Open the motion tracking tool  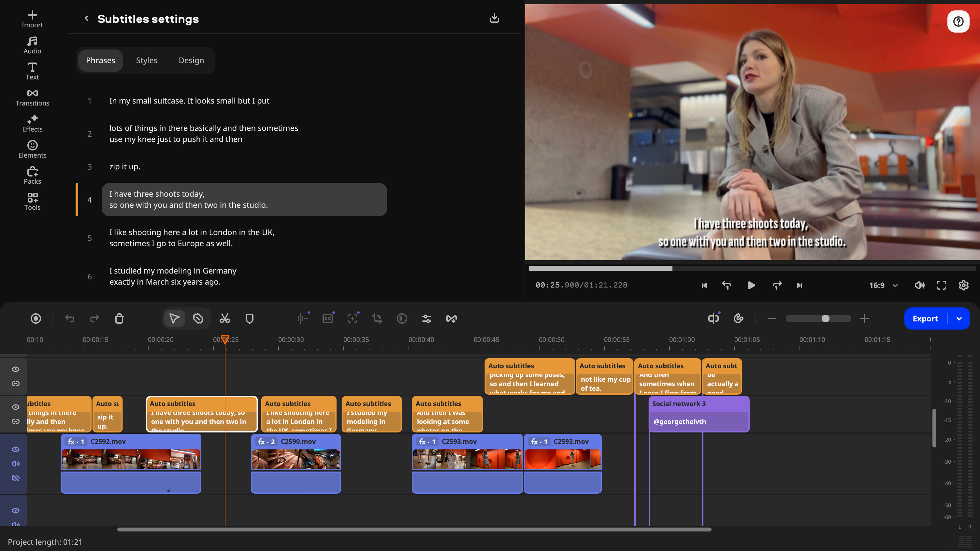tap(352, 319)
